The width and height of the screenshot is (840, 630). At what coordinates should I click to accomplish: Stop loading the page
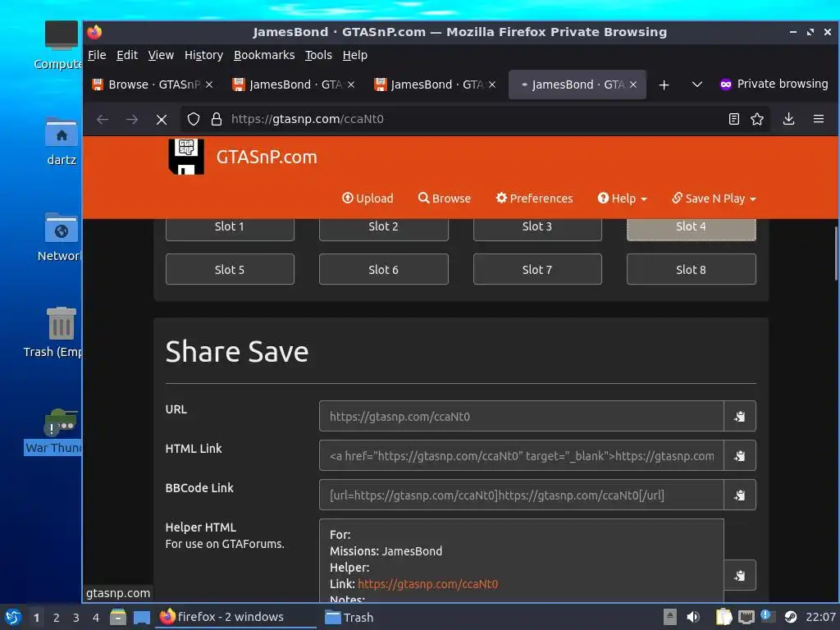(162, 119)
